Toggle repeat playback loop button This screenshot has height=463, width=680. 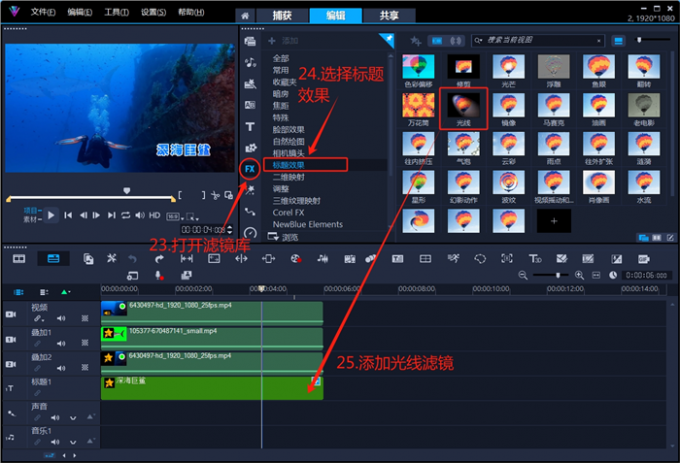click(126, 215)
